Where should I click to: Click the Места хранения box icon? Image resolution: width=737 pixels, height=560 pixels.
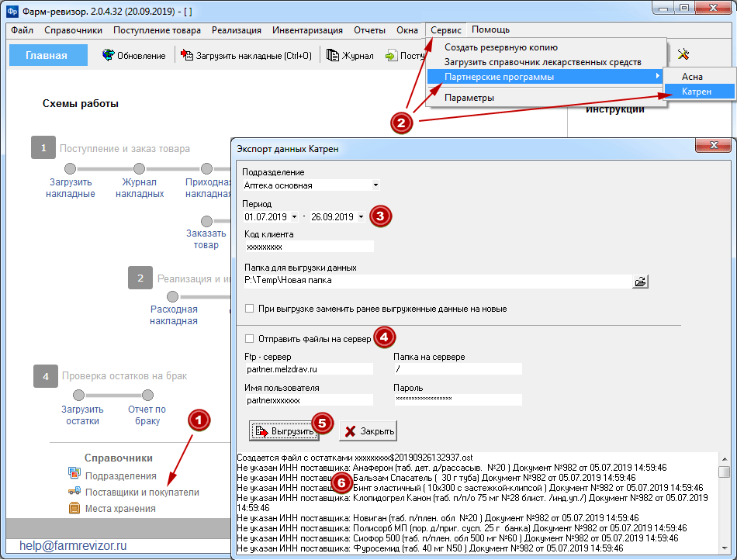(x=74, y=508)
